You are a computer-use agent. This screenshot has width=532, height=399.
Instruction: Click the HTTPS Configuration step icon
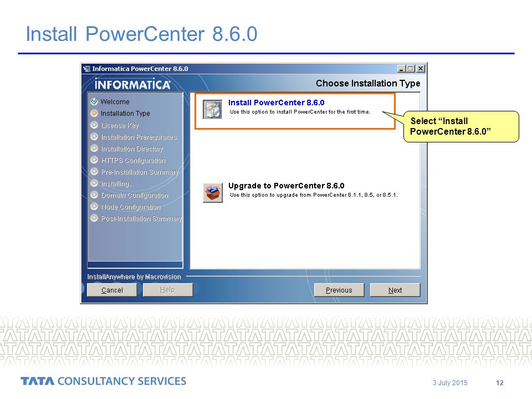click(x=94, y=160)
